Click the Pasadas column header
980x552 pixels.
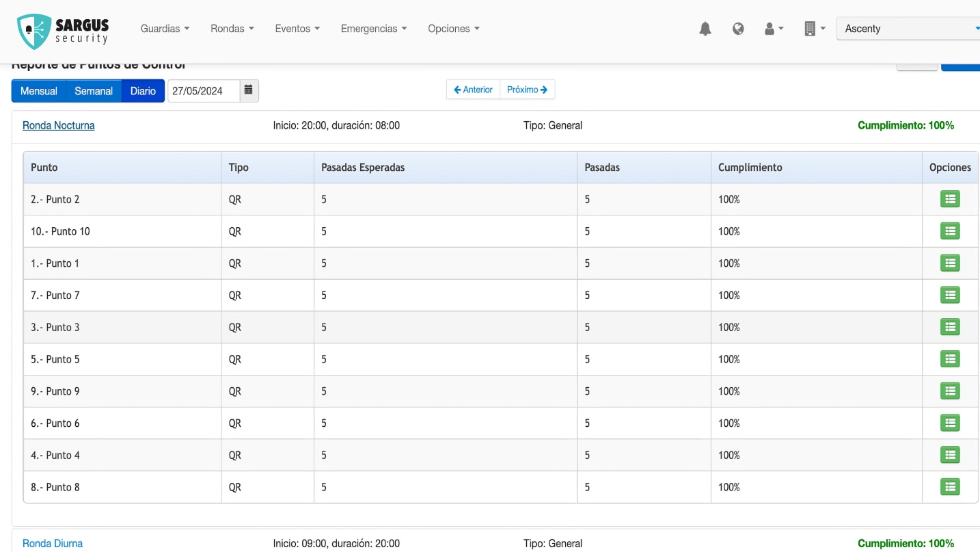click(644, 167)
